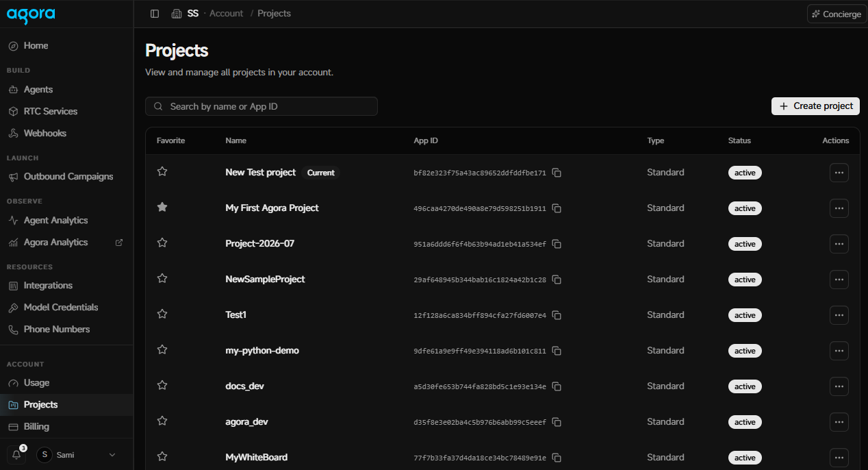
Task: Click the Agora logo
Action: tap(31, 14)
